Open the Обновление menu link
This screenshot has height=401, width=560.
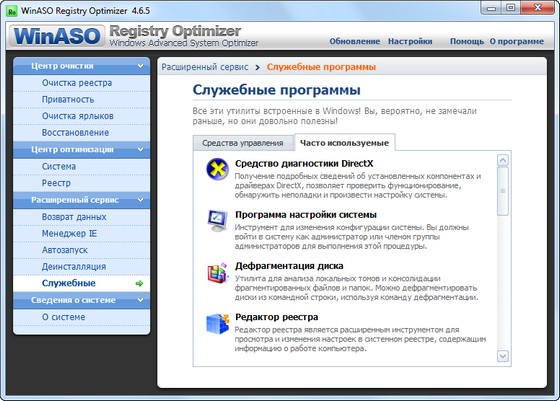(x=355, y=41)
